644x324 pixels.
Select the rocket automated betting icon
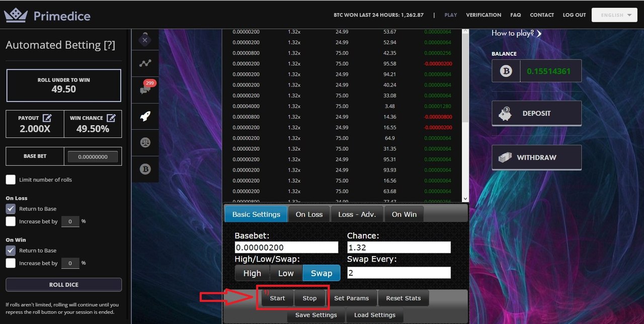[145, 117]
